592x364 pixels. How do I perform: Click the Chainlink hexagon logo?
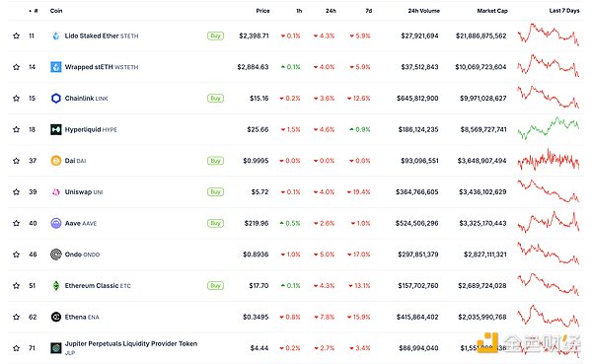point(56,99)
